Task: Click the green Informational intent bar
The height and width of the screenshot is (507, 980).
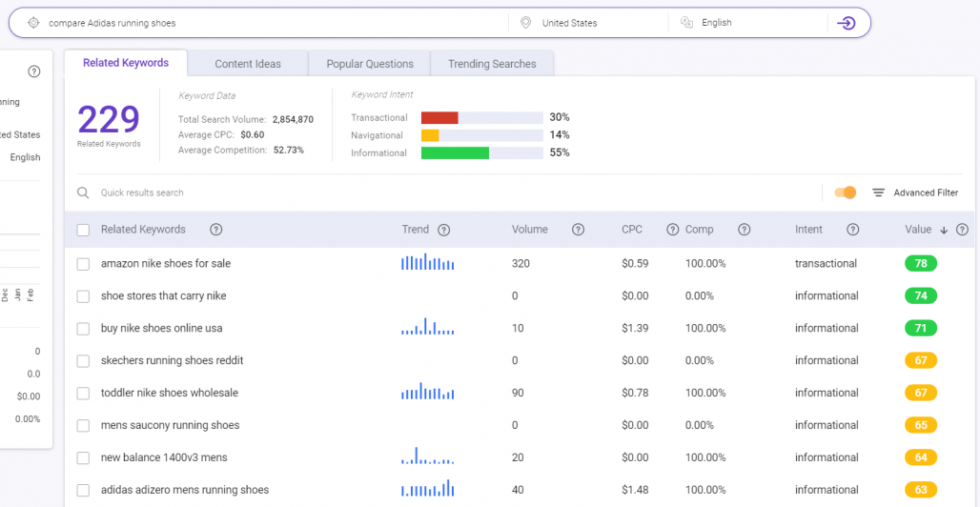Action: tap(455, 153)
